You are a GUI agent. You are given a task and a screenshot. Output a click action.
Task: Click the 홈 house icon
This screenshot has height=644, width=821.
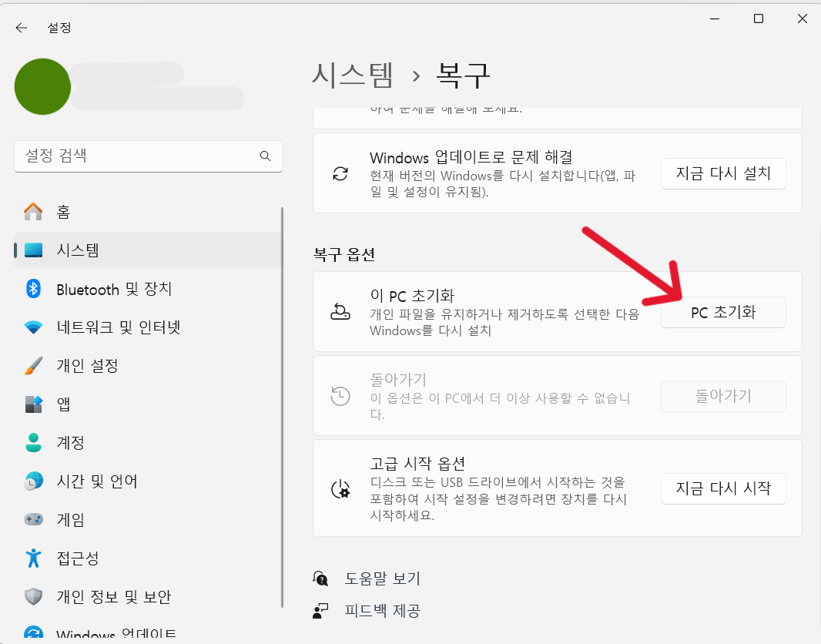click(34, 212)
